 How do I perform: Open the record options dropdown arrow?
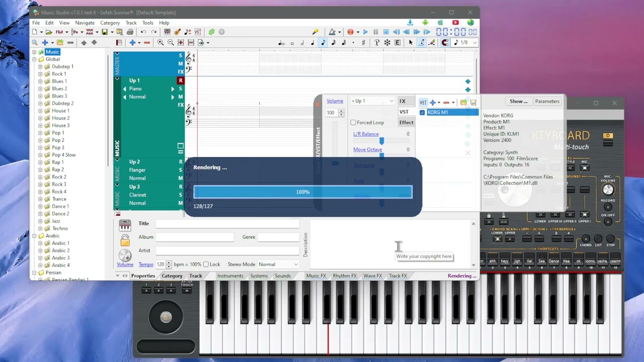tap(358, 32)
